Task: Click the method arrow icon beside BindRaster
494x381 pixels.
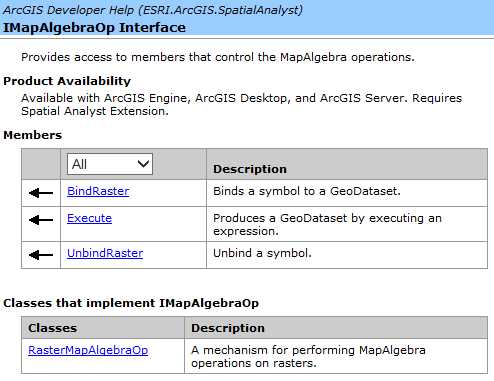Action: [41, 193]
